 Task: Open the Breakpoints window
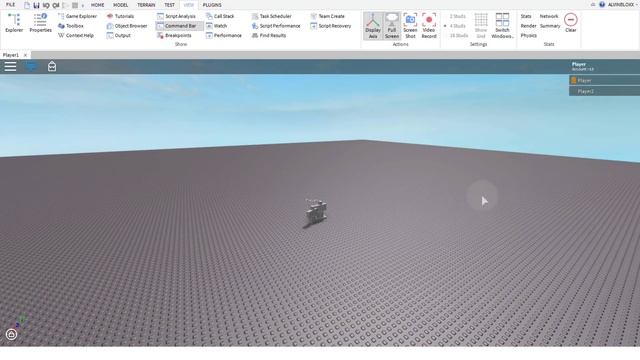(174, 36)
